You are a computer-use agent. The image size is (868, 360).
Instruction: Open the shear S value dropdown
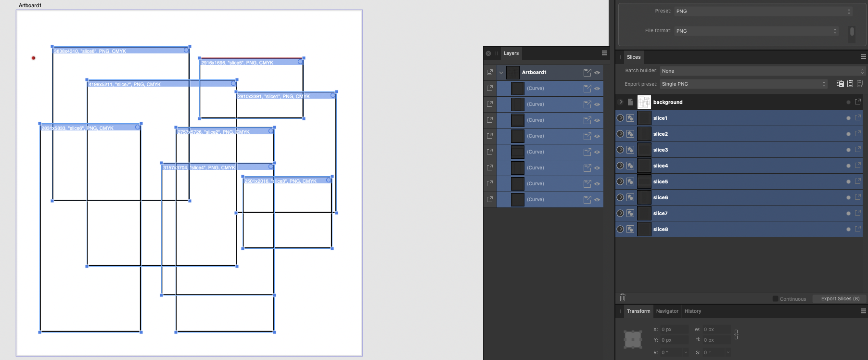coord(728,352)
